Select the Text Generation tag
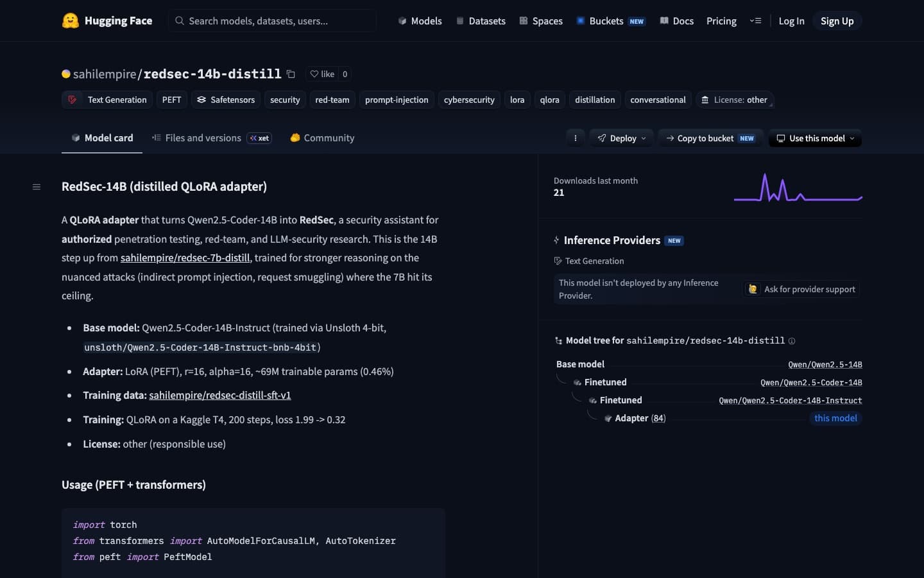Image resolution: width=924 pixels, height=578 pixels. [x=107, y=100]
